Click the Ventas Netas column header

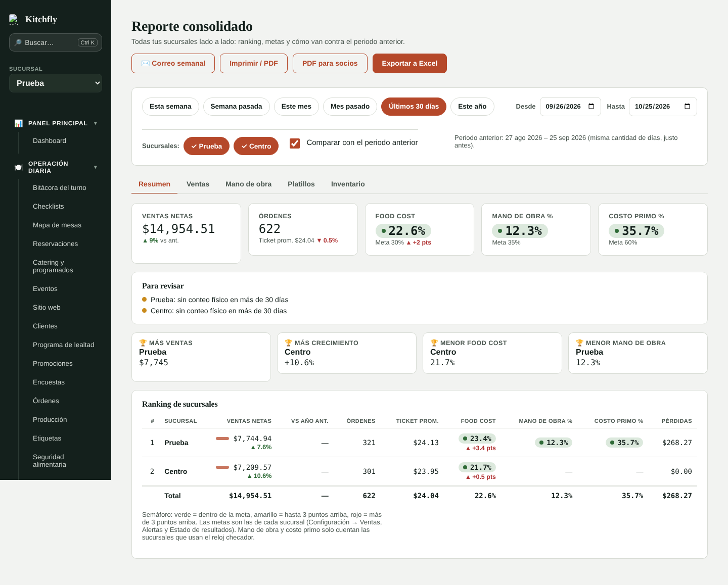click(x=249, y=421)
